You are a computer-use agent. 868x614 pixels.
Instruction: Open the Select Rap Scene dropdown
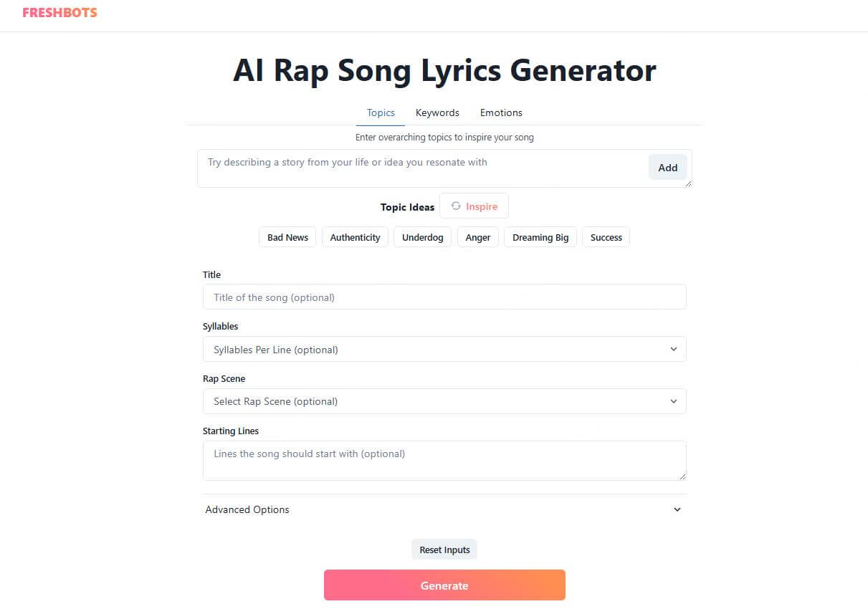(x=444, y=401)
